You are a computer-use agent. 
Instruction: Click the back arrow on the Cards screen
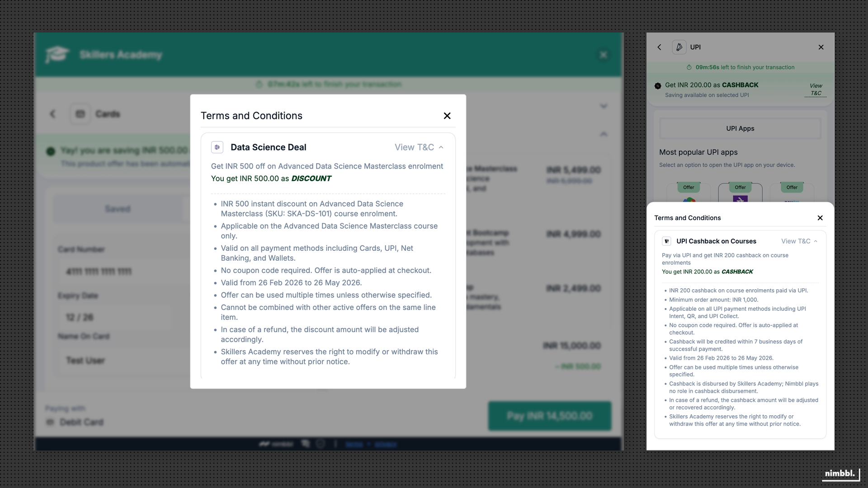pos(52,114)
